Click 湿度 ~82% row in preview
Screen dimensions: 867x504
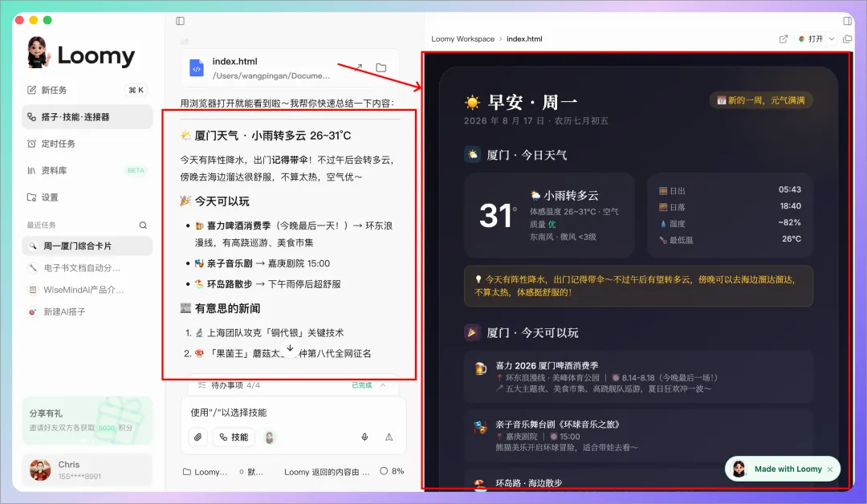(730, 223)
